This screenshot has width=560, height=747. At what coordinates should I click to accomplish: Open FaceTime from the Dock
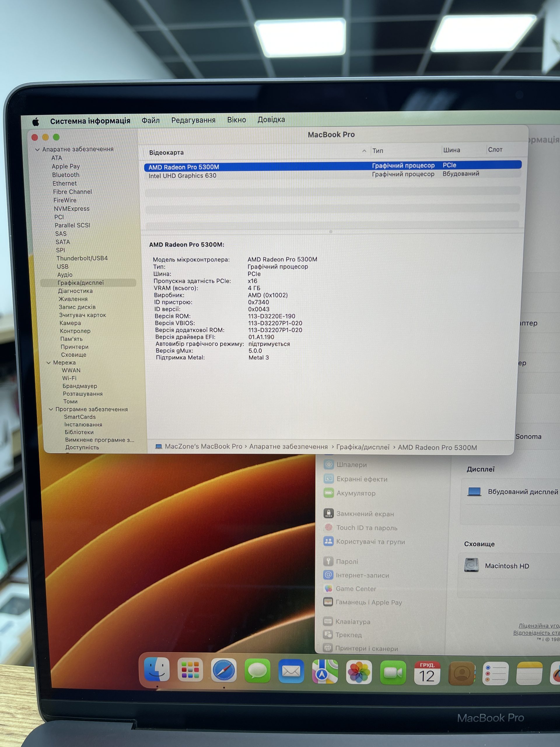click(x=393, y=672)
